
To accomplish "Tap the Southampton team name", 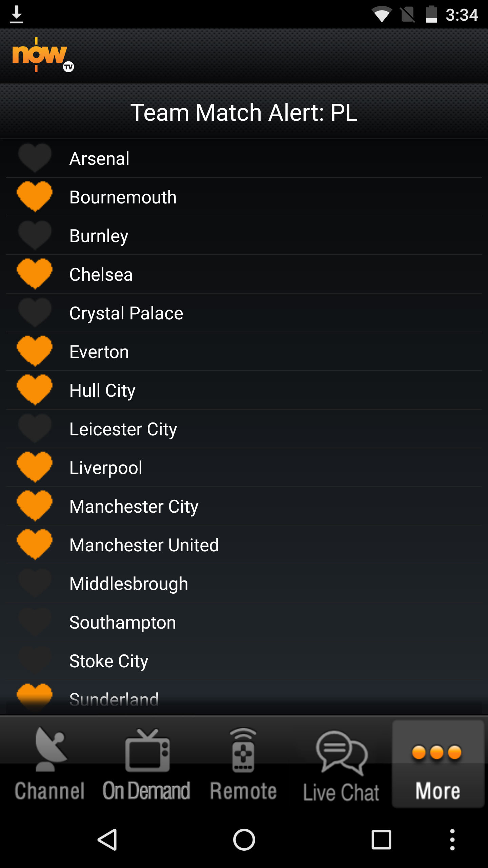I will tap(123, 623).
